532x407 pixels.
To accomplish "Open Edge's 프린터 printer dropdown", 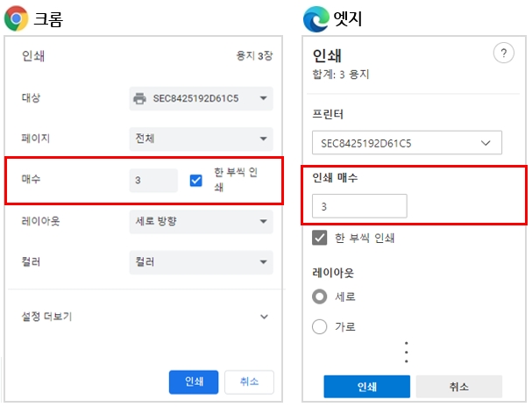I will [x=407, y=142].
